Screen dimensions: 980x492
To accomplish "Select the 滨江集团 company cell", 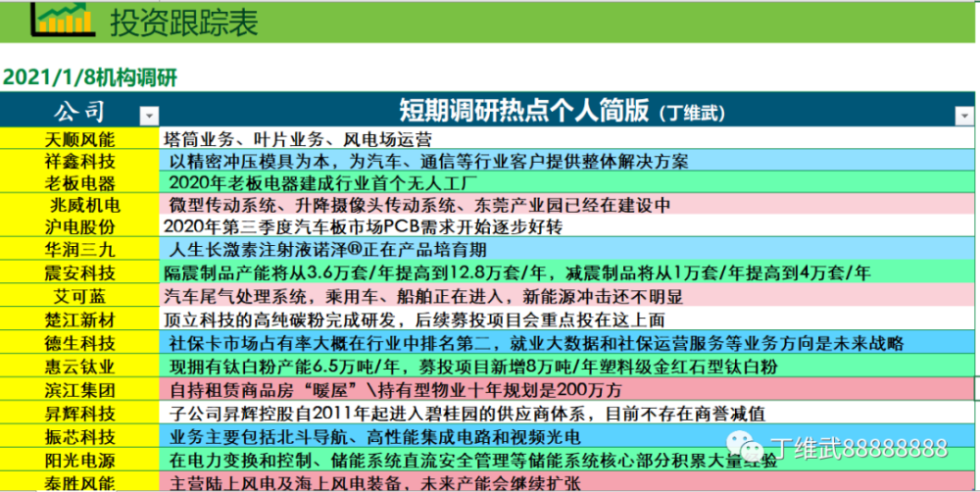I will 80,389.
